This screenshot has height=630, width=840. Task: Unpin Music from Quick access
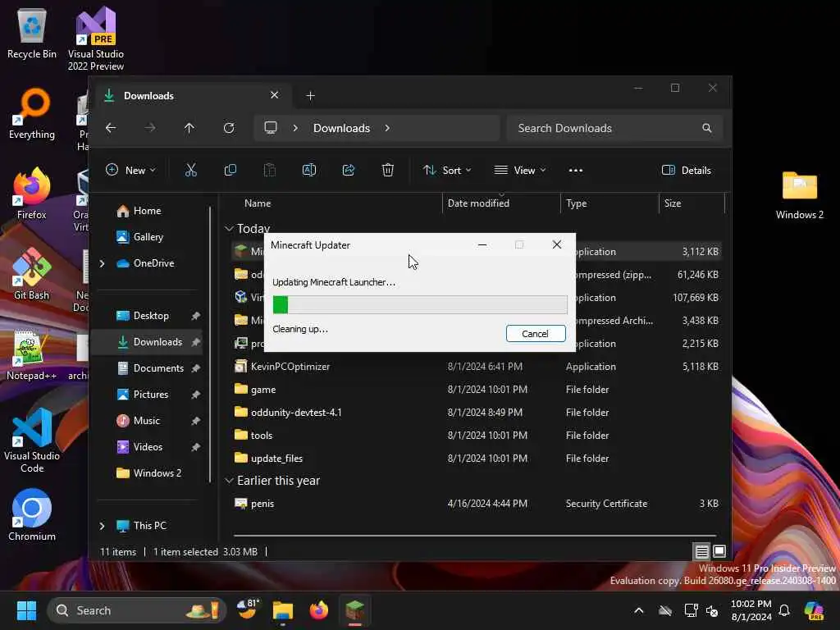195,421
